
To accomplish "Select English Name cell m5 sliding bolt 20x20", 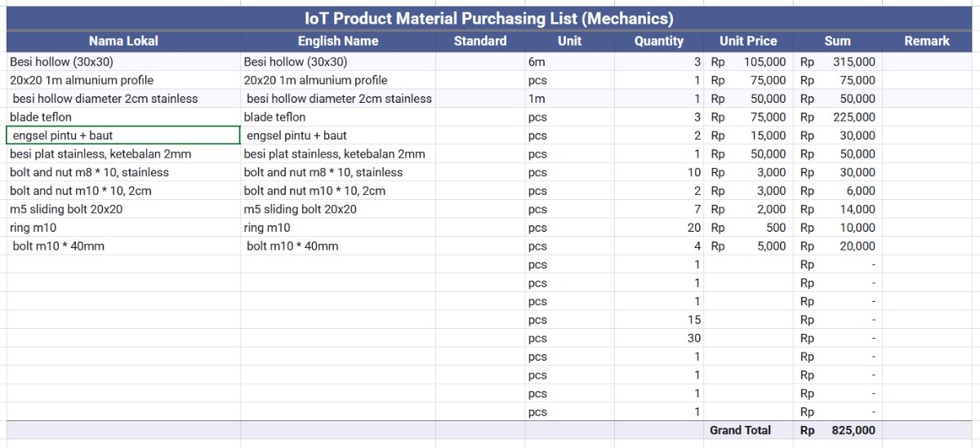I will click(x=338, y=209).
